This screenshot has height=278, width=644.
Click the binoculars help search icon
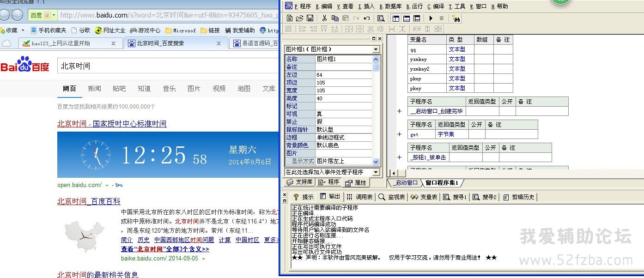click(x=456, y=18)
